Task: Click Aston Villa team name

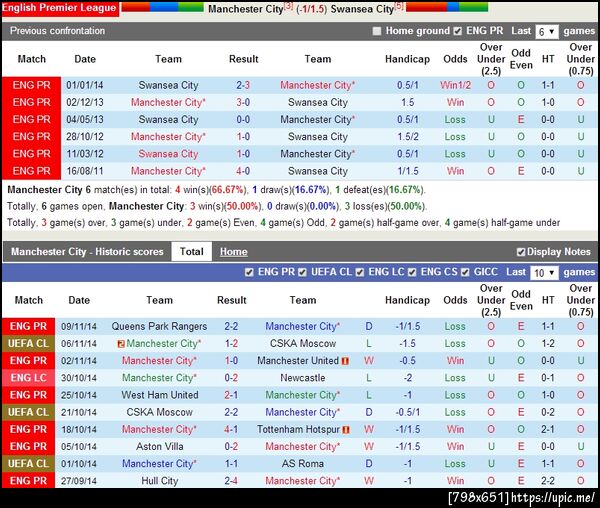Action: [160, 446]
